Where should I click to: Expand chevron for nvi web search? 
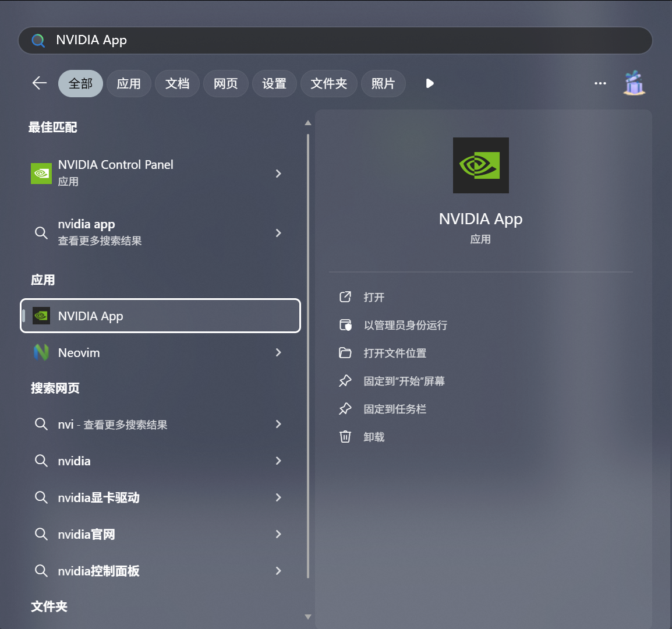[278, 424]
